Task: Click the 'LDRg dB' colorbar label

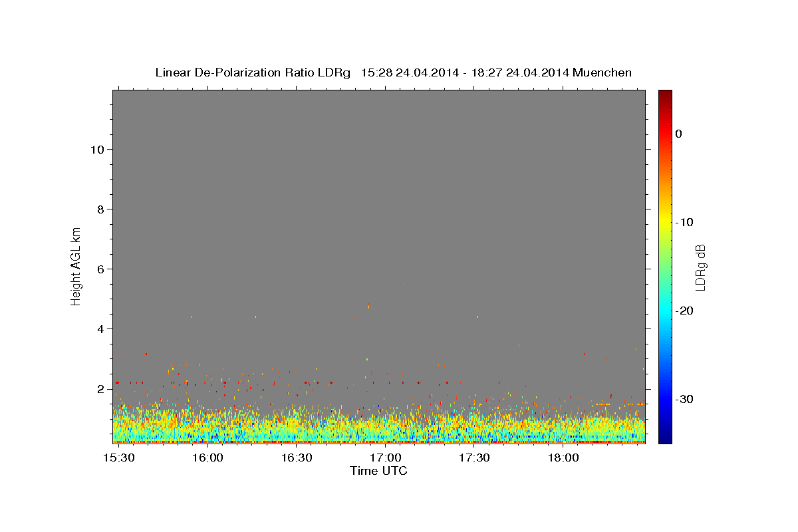Action: click(x=700, y=267)
